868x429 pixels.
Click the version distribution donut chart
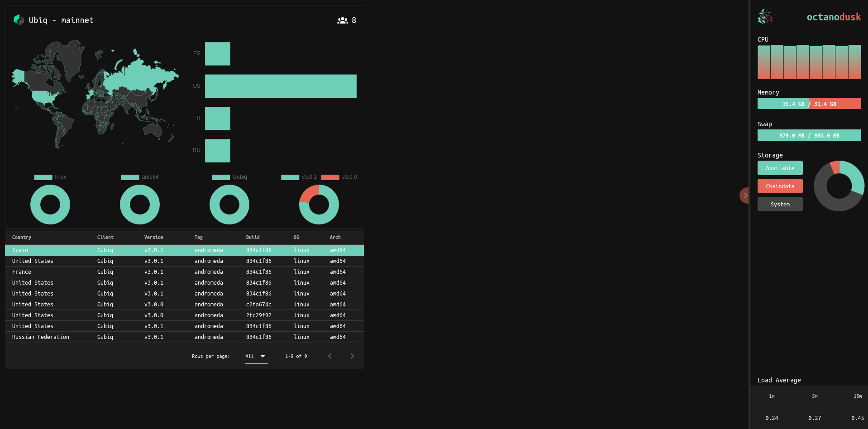tap(319, 205)
